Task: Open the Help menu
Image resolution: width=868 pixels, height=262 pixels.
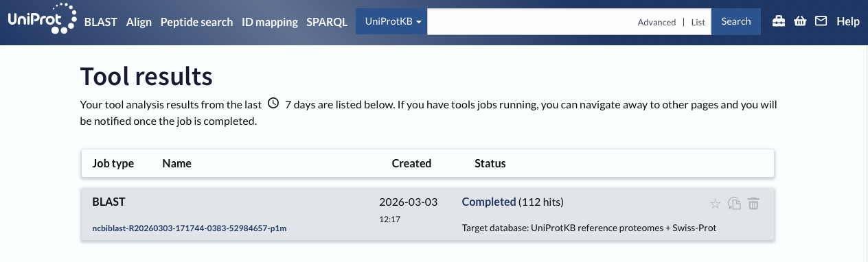Action: pos(848,21)
